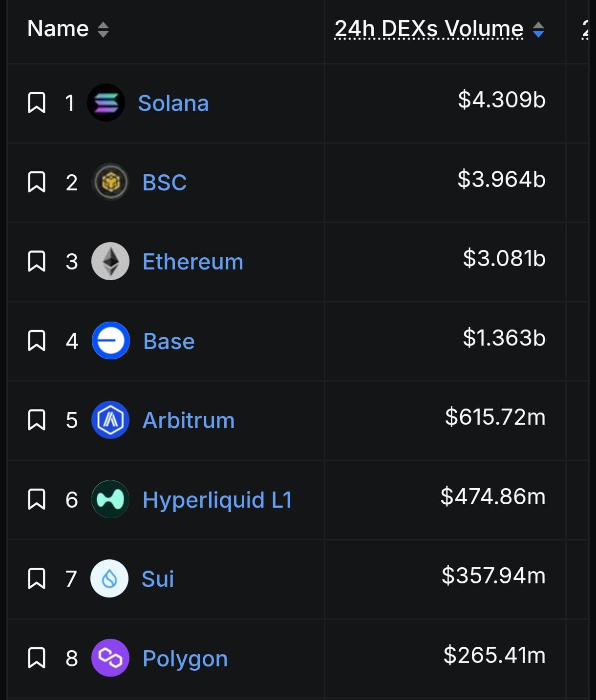Click the Hyperliquid L1 logo icon

[x=110, y=499]
